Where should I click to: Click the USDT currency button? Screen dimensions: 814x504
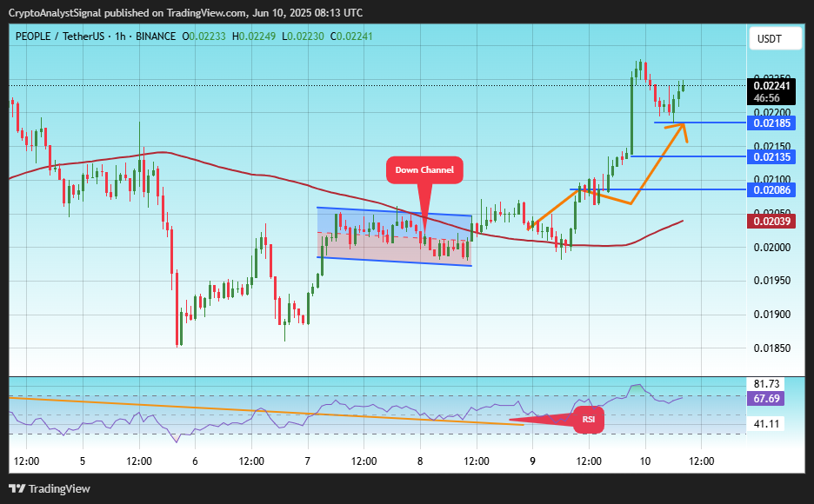coord(776,39)
